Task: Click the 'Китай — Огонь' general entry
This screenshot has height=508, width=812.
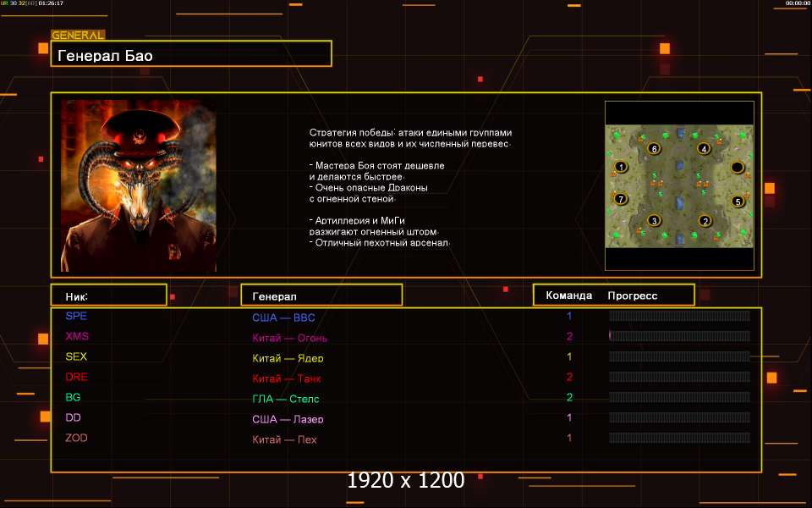Action: coord(289,338)
